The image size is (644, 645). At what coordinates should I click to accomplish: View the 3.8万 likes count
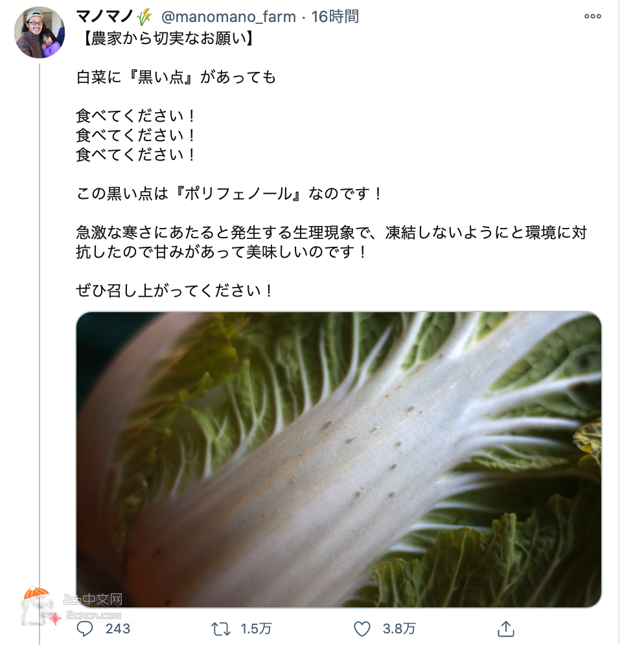coord(398,629)
